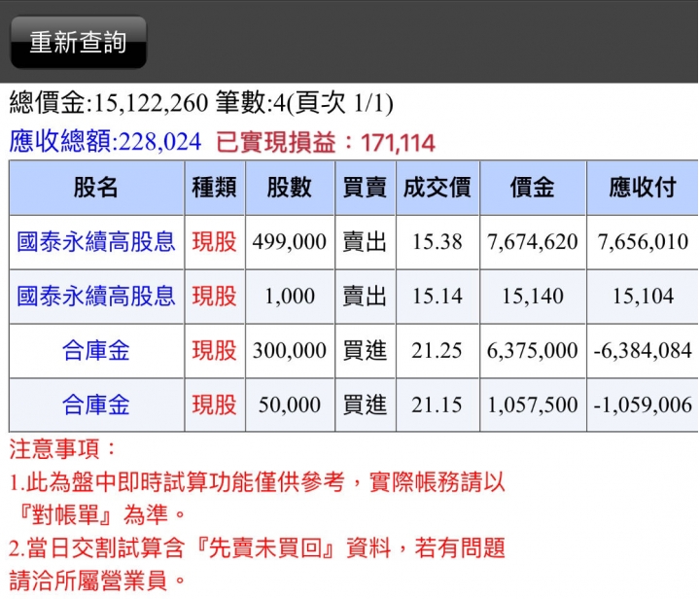The height and width of the screenshot is (599, 700).
Task: Click 現股 in the 499,000 row
Action: coord(215,242)
